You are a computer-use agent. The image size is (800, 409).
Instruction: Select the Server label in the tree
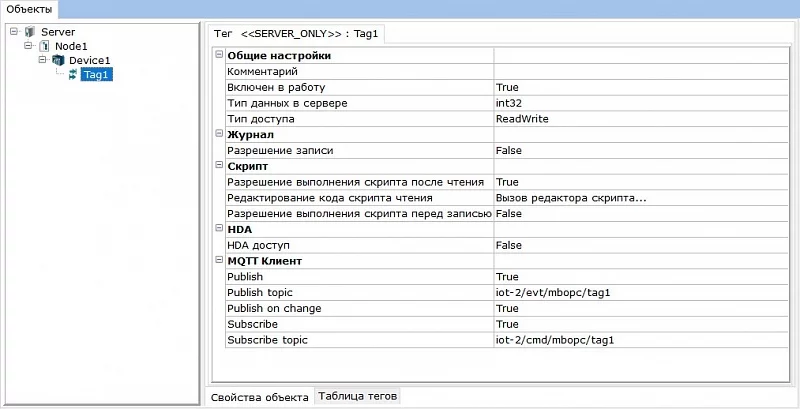[58, 32]
